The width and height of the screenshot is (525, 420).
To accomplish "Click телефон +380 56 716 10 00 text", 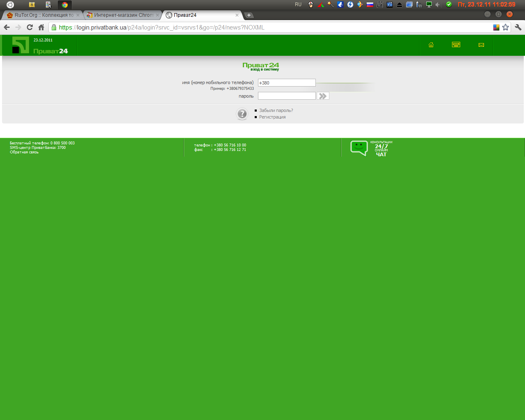I will pyautogui.click(x=220, y=145).
